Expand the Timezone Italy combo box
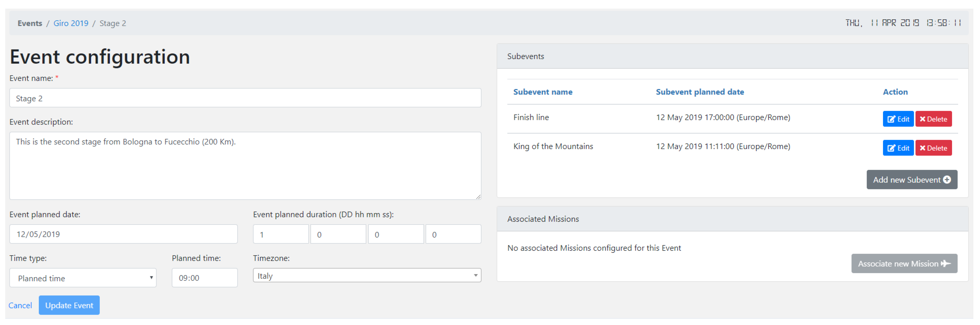The width and height of the screenshot is (980, 325). click(x=366, y=275)
